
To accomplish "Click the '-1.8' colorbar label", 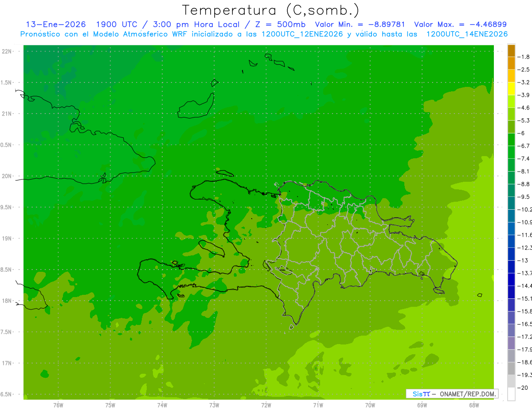I will 524,57.
